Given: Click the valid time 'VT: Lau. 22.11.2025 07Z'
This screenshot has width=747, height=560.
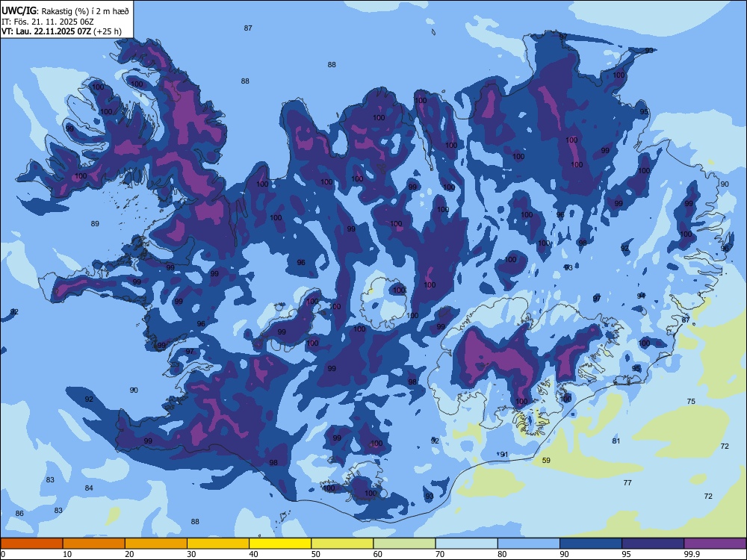Looking at the screenshot, I should point(46,31).
